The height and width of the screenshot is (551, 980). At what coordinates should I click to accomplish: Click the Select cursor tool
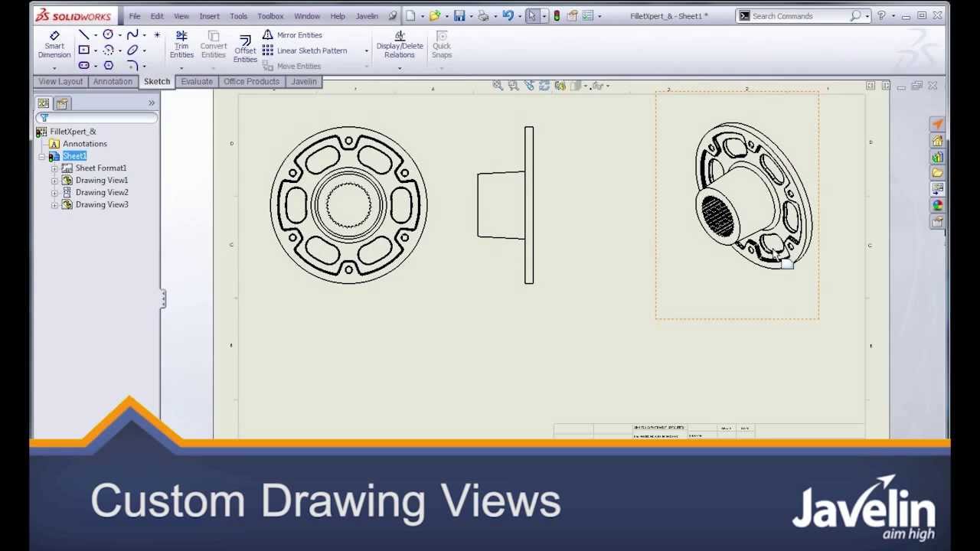coord(532,15)
